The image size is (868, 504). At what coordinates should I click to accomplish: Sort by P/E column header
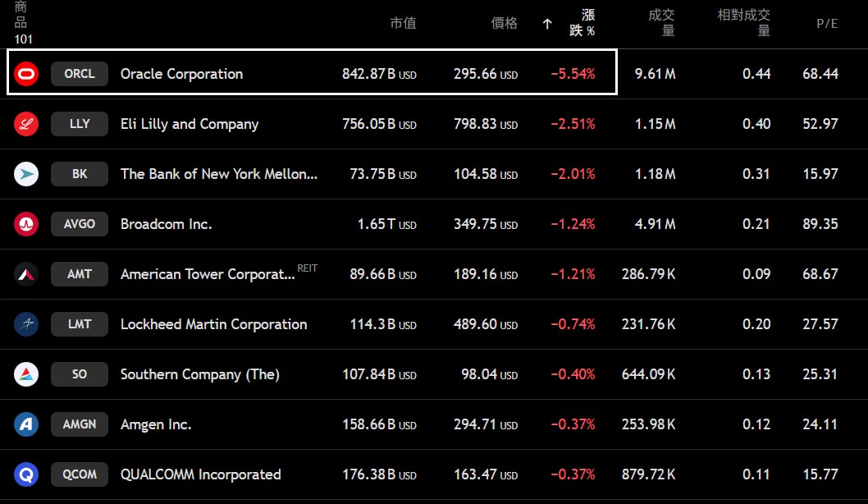point(827,23)
